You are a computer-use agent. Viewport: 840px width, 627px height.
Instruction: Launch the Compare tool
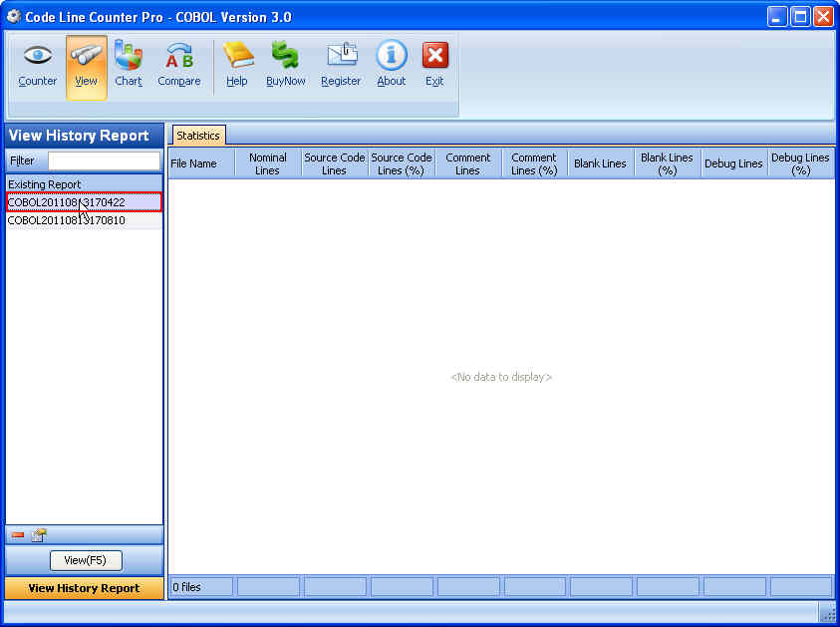pos(179,65)
